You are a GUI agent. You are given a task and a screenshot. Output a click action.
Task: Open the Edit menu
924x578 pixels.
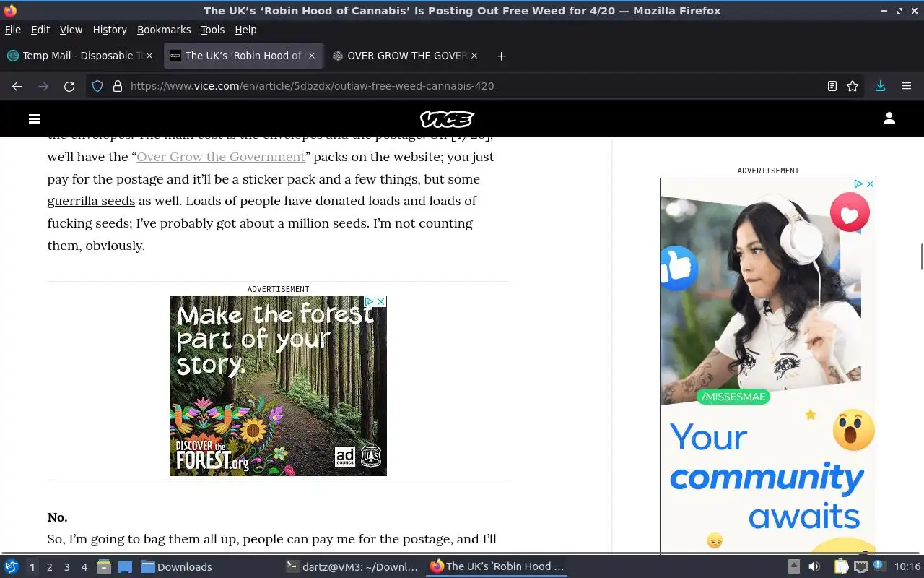pos(40,30)
